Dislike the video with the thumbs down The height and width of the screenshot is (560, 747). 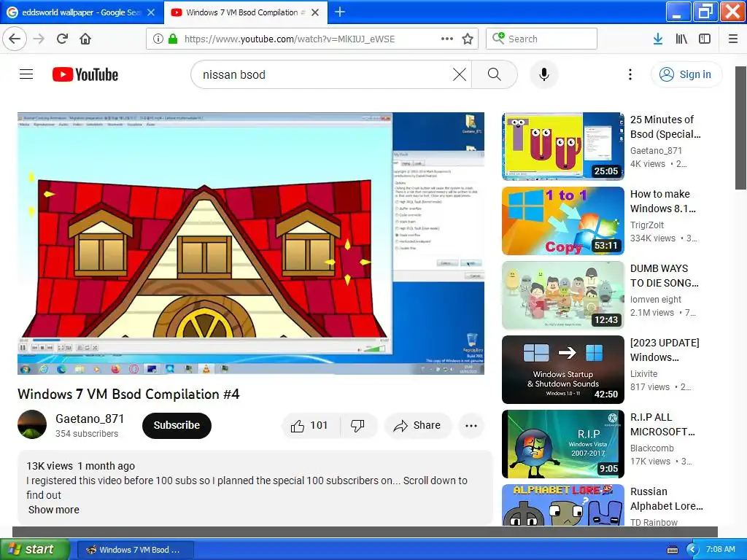[x=357, y=425]
